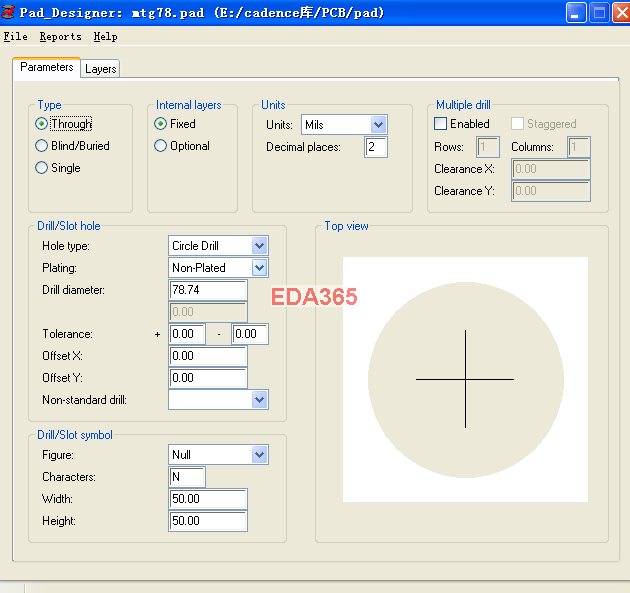Open the Plating Non-Plated dropdown
Screen dimensions: 630x593
pos(259,268)
